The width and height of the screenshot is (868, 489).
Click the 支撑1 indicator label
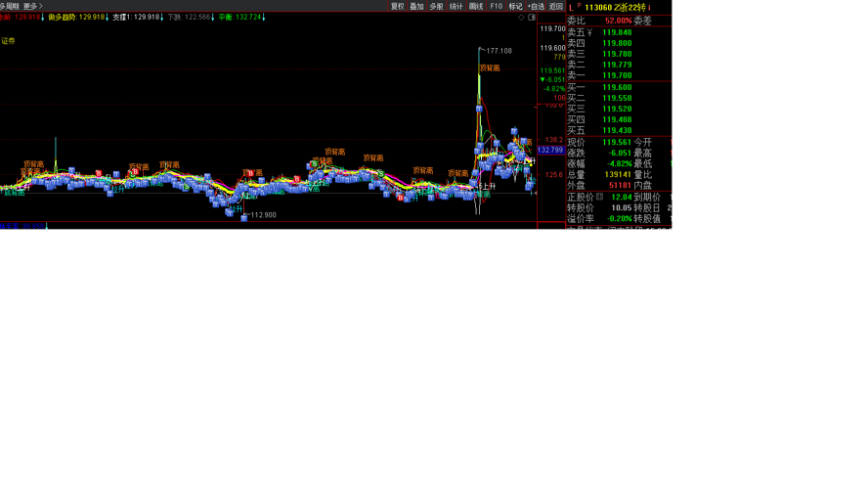coord(122,18)
